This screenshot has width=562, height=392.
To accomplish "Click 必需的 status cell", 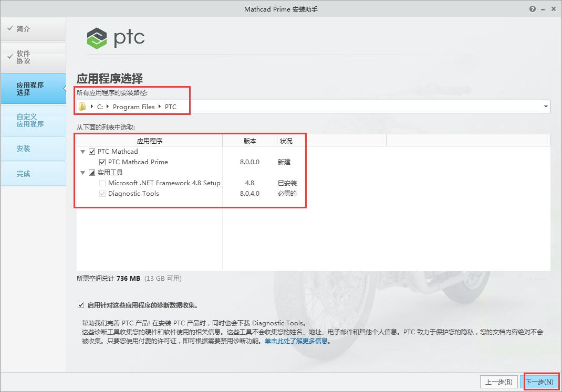I will pyautogui.click(x=287, y=194).
